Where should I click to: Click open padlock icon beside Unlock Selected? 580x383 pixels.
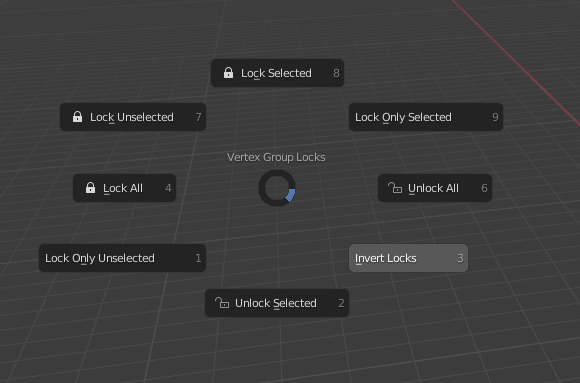click(222, 303)
